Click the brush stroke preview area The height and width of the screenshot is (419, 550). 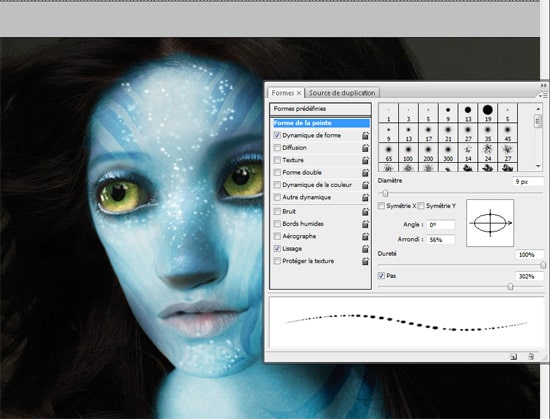pyautogui.click(x=406, y=323)
